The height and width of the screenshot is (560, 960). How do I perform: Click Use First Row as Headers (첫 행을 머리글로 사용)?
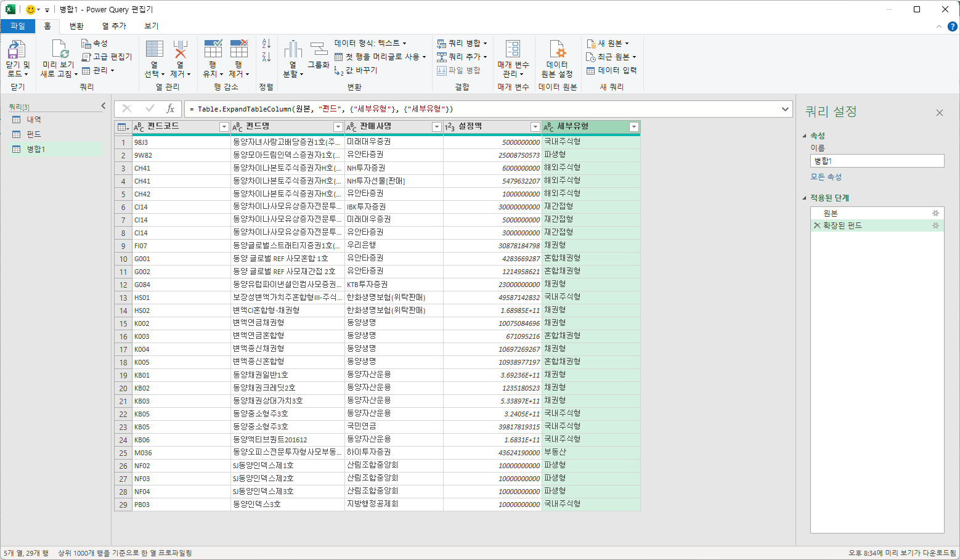(x=380, y=57)
